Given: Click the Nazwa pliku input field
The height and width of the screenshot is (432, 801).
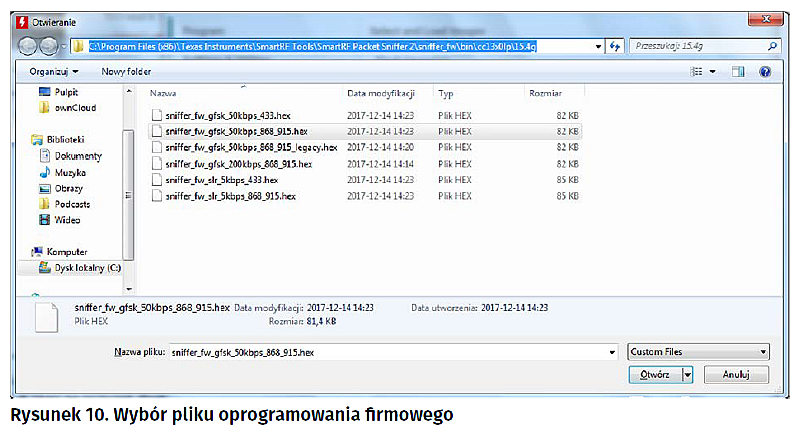Looking at the screenshot, I should pyautogui.click(x=390, y=352).
